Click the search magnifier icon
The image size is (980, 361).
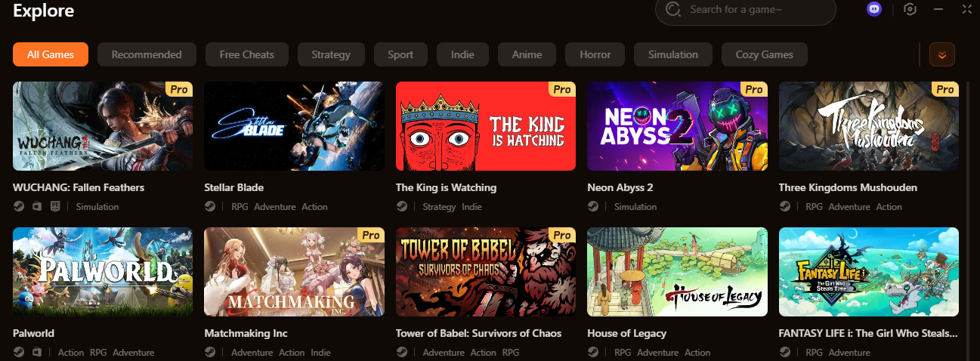click(x=672, y=10)
